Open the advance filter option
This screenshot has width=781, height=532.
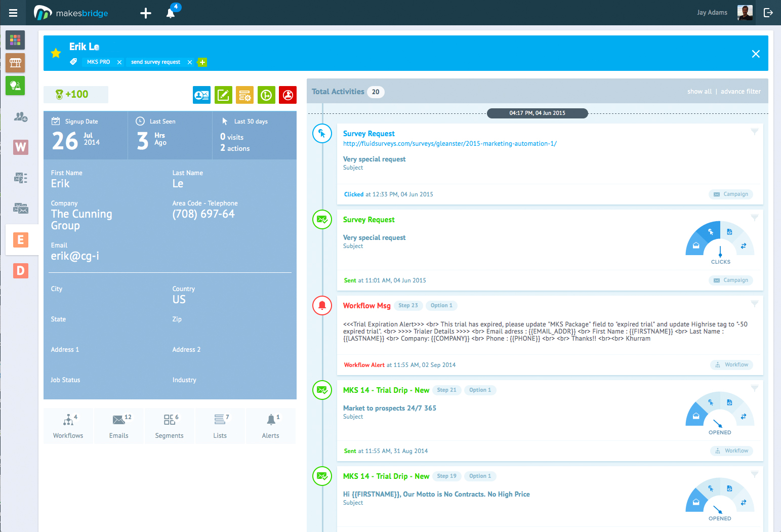(x=741, y=92)
